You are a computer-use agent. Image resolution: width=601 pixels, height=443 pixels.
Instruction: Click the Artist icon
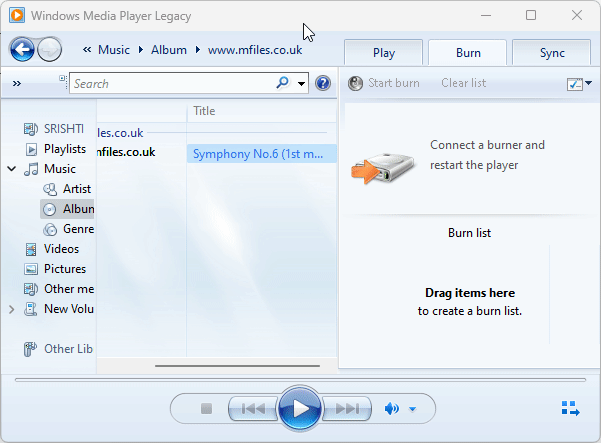50,189
